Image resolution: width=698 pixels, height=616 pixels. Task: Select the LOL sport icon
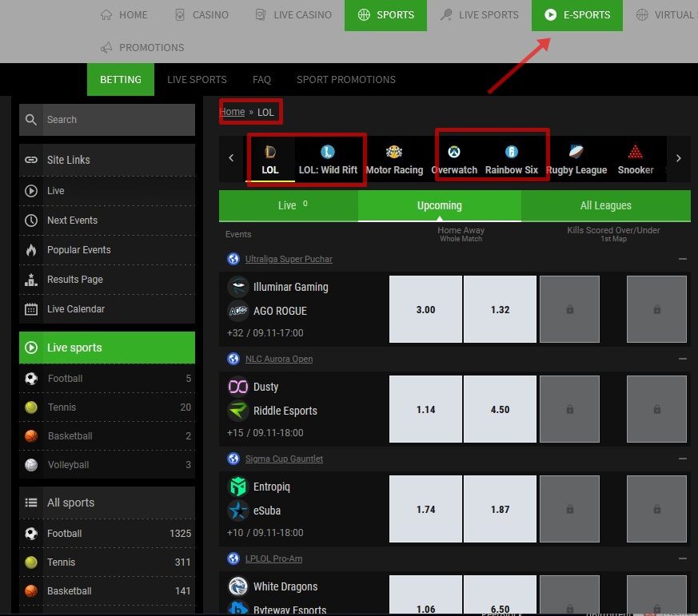[x=269, y=152]
